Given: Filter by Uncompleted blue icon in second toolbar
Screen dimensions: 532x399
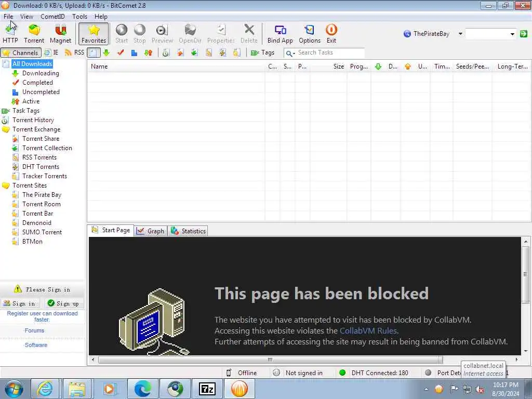Looking at the screenshot, I should [x=135, y=52].
